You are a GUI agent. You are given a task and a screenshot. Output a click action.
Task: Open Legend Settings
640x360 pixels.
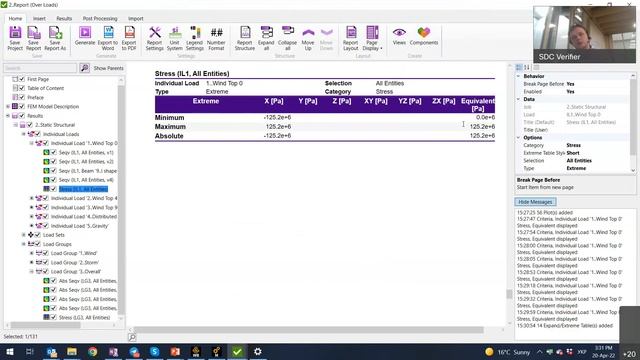pos(195,38)
